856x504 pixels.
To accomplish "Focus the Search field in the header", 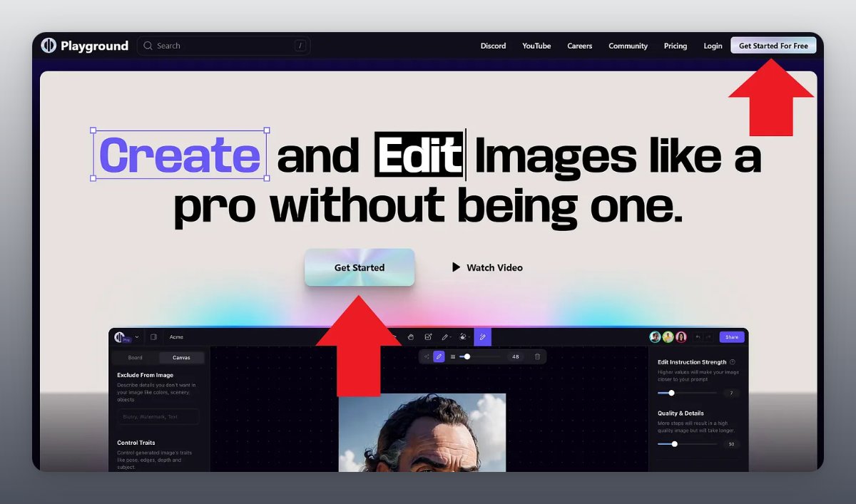I will click(x=223, y=46).
